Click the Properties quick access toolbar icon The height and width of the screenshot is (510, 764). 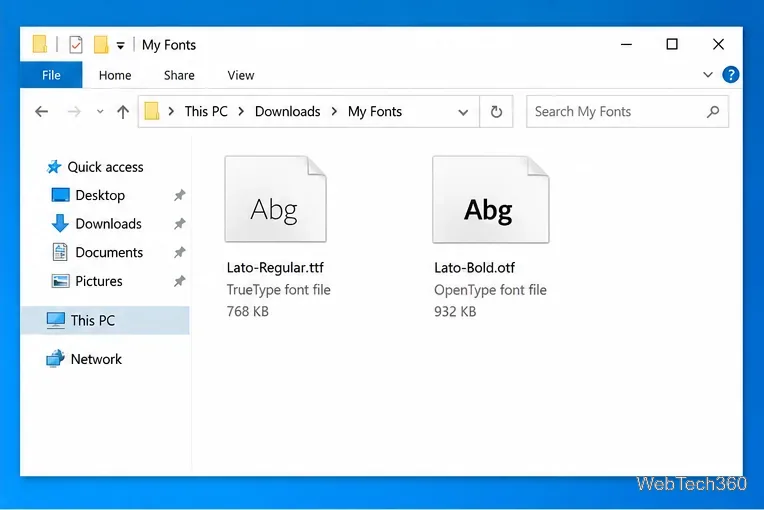tap(76, 45)
